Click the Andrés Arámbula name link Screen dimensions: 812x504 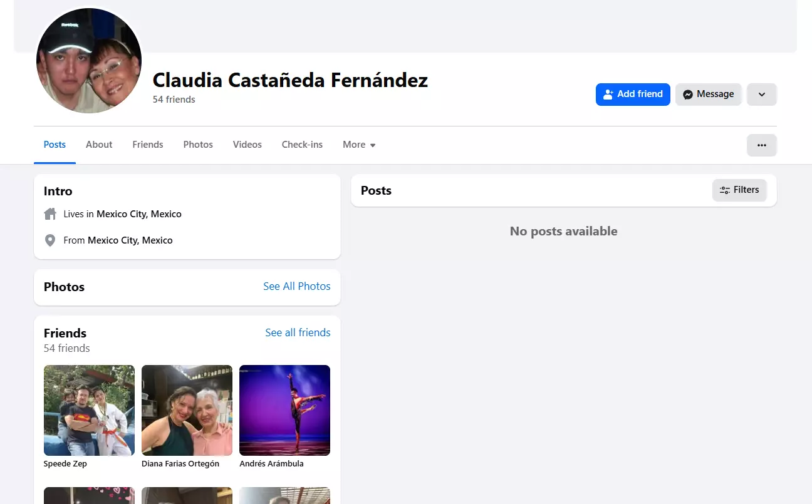point(271,464)
